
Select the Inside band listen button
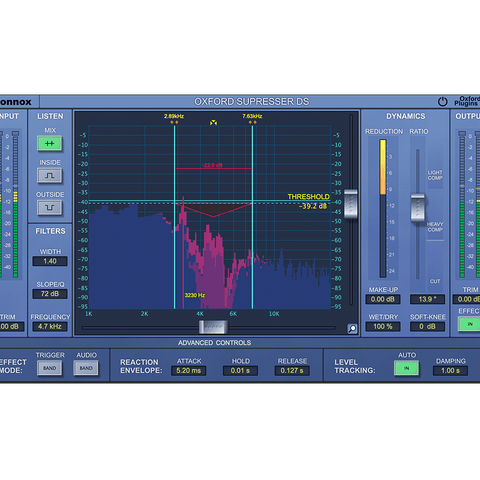click(x=50, y=176)
